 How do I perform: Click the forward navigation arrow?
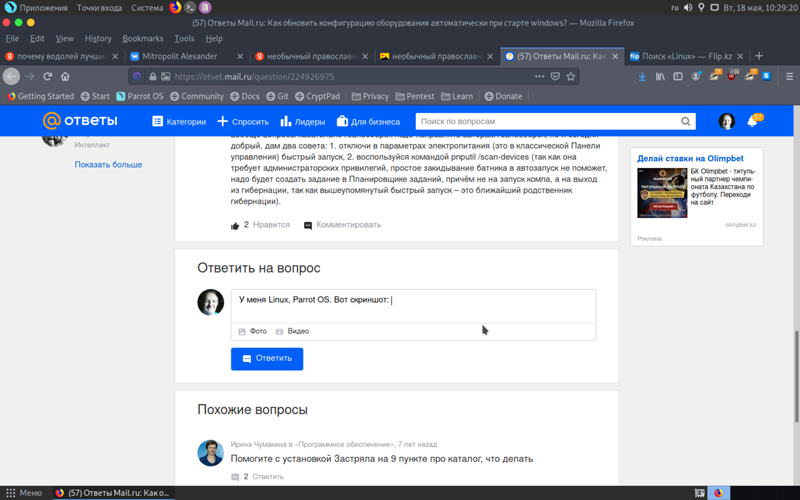pos(30,77)
